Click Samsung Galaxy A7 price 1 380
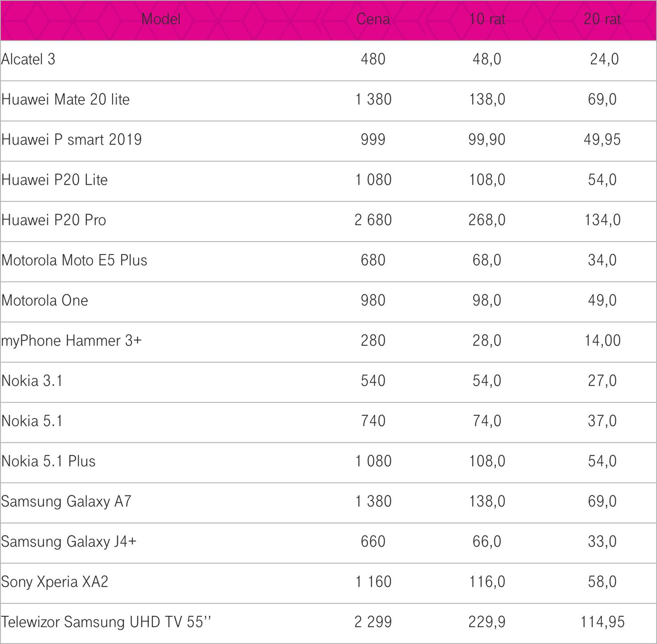 373,501
